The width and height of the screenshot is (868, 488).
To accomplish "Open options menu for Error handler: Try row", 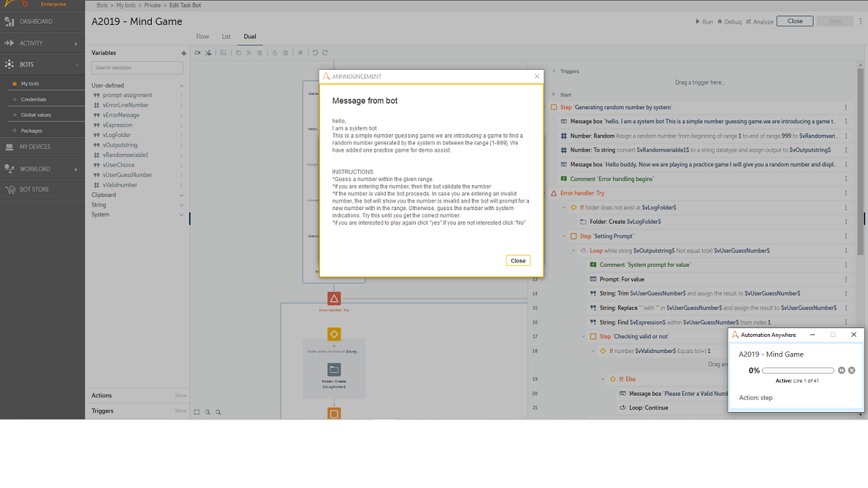I will (x=846, y=193).
